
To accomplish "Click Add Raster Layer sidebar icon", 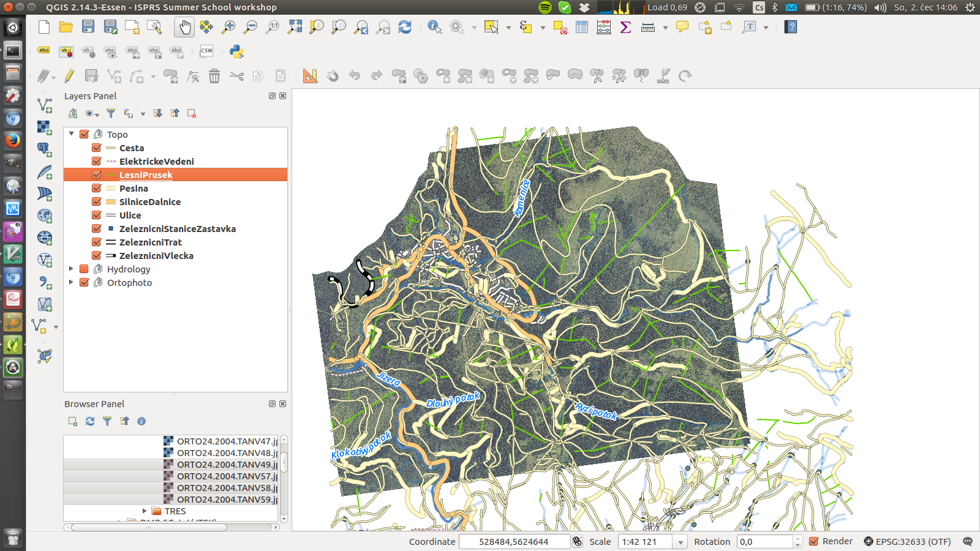I will (45, 127).
